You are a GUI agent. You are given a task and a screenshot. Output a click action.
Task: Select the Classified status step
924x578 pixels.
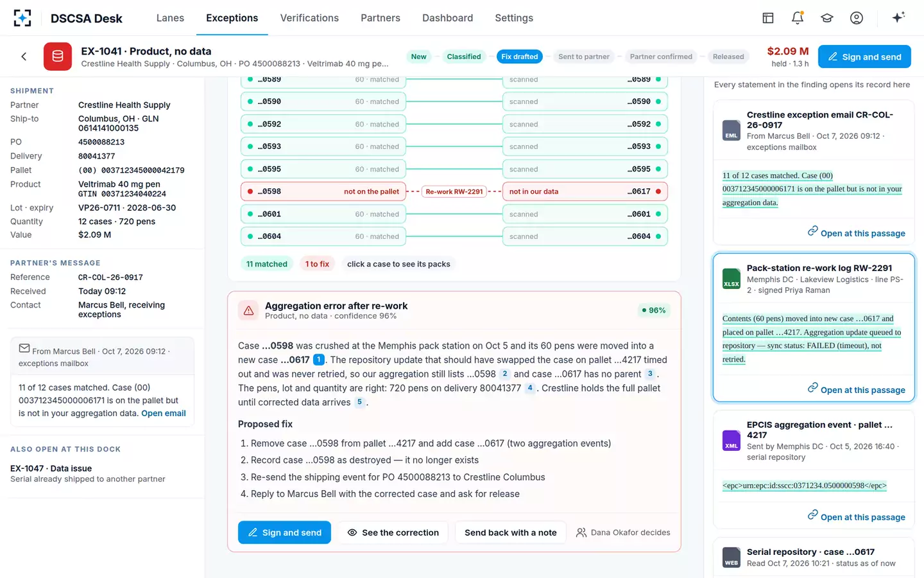[464, 57]
